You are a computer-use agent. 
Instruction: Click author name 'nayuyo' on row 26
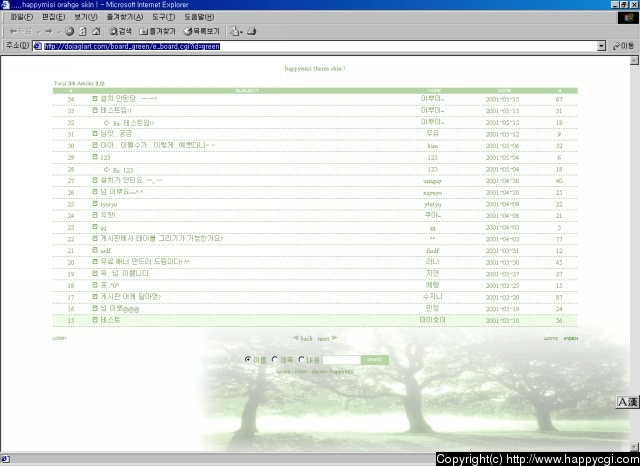click(432, 193)
